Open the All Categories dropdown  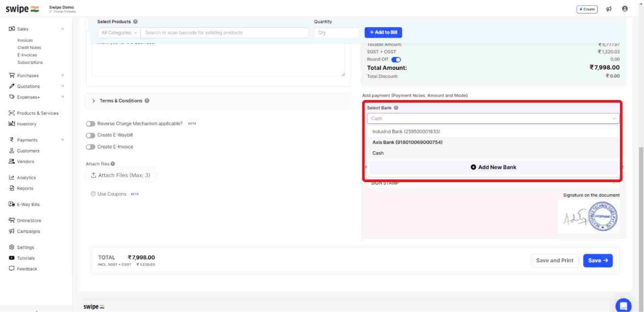pos(119,33)
